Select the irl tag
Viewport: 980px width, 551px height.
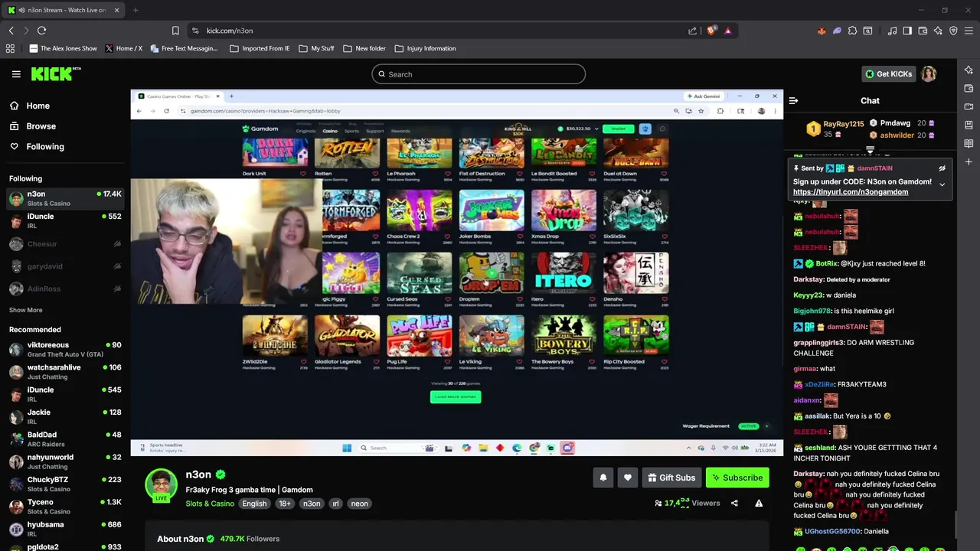(x=335, y=504)
